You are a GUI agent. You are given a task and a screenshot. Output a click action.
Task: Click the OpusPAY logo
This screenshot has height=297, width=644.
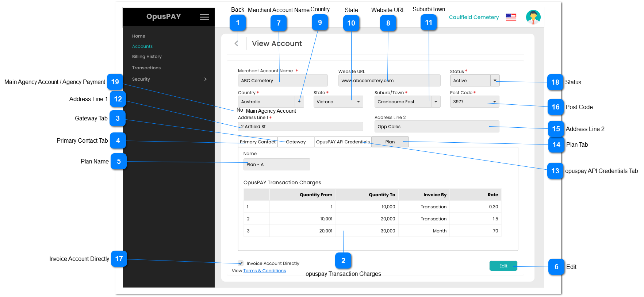pyautogui.click(x=164, y=16)
